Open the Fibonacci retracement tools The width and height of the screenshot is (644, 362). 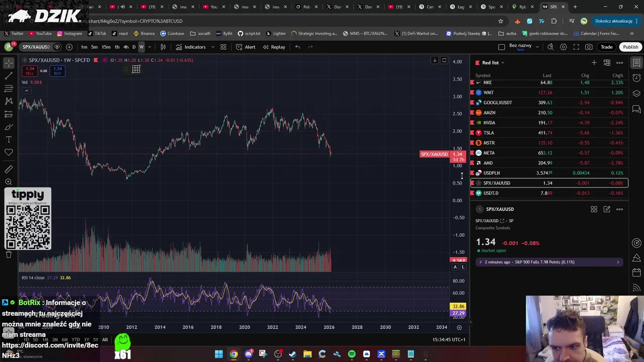9,88
